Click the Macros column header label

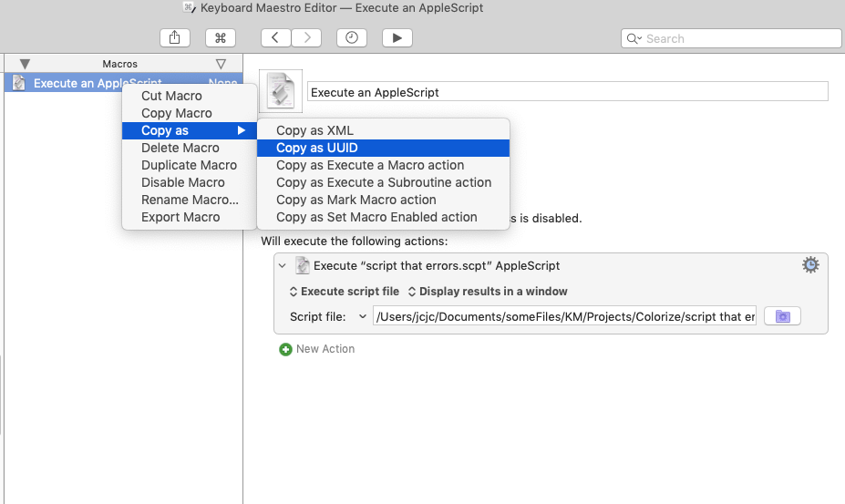[x=119, y=64]
